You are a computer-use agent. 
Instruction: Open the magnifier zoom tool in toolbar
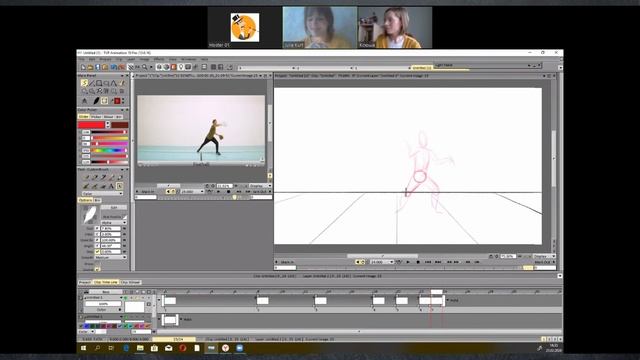(x=144, y=67)
